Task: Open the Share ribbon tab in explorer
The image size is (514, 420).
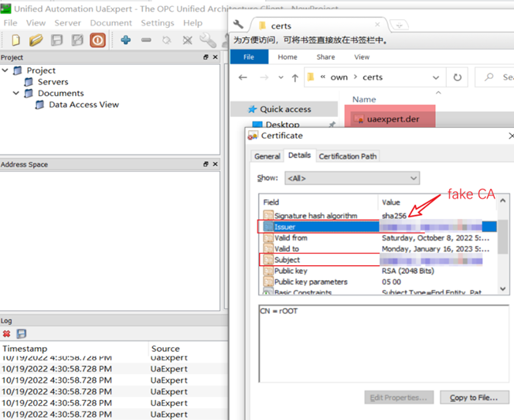Action: [326, 56]
